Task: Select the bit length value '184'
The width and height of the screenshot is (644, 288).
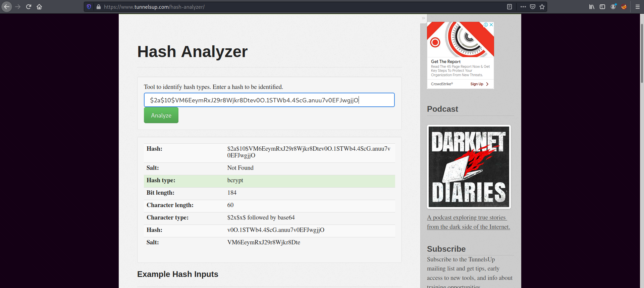Action: click(232, 193)
